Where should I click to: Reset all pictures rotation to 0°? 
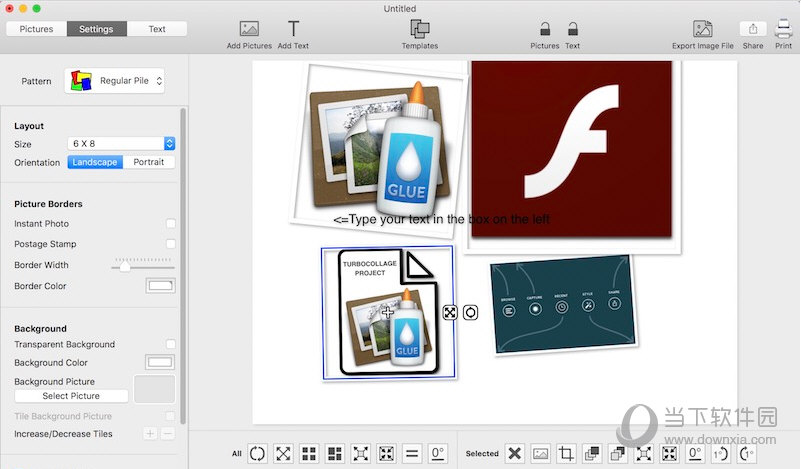pos(438,453)
